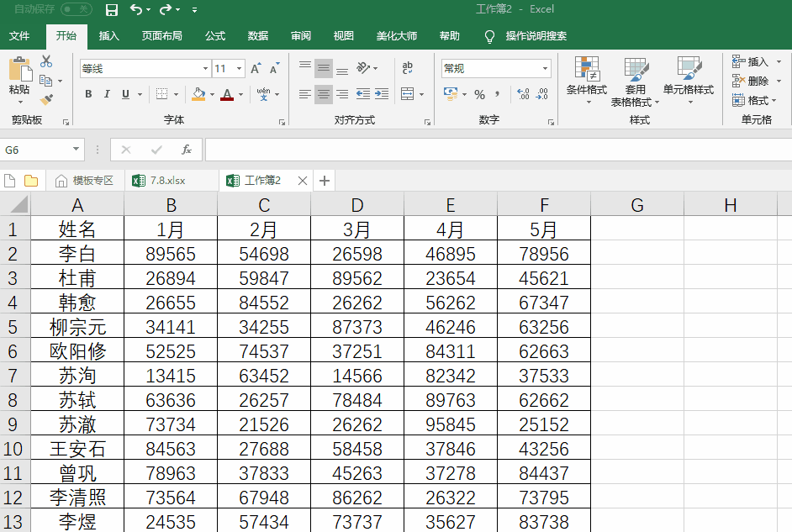Click the Save icon in title bar

[112, 9]
